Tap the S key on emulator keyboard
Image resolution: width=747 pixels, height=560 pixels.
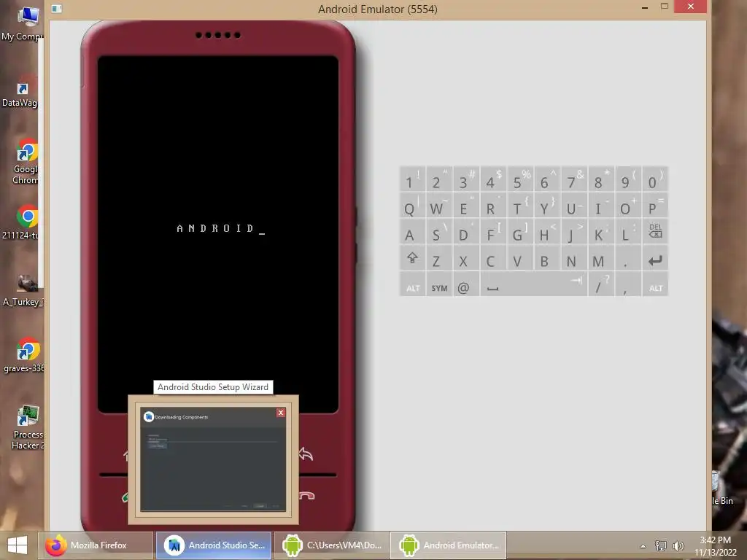click(x=439, y=232)
